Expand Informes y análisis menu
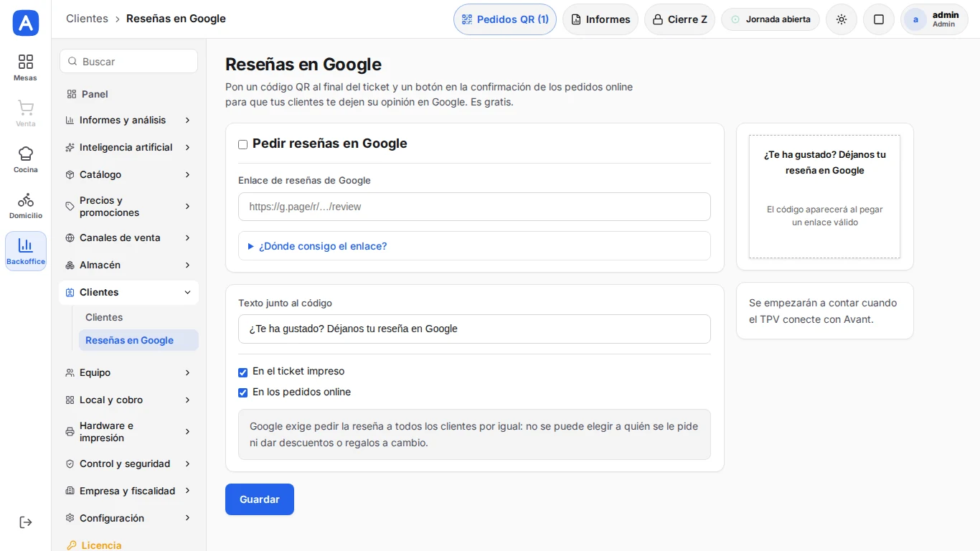The image size is (980, 551). [x=128, y=120]
